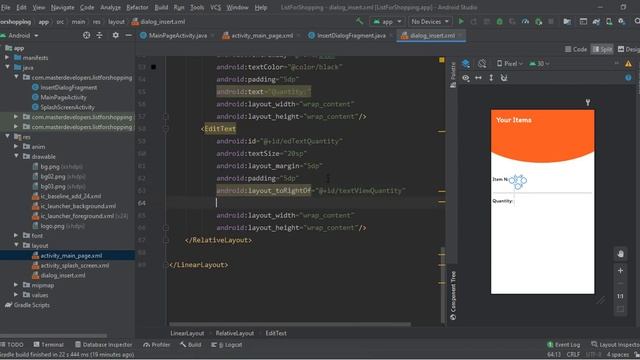The width and height of the screenshot is (640, 360).
Task: Click the Collapse All icon in project panel
Action: tap(100, 36)
